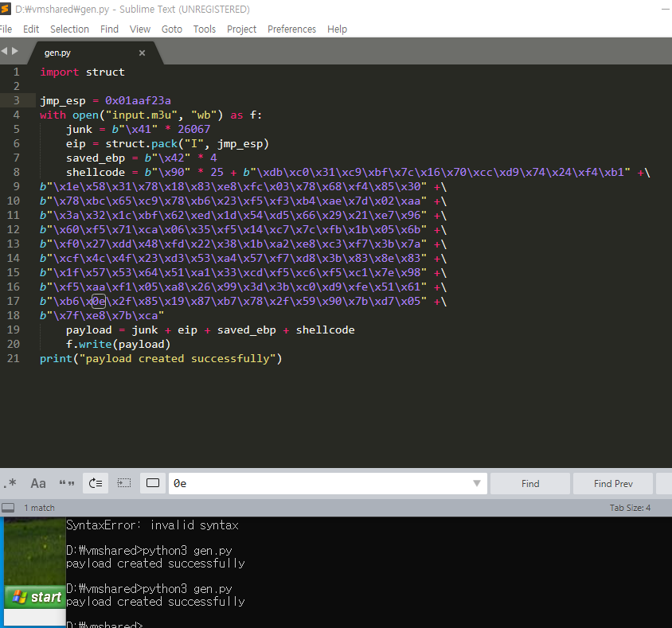Click the number 26067 on line 5
This screenshot has width=672, height=628.
pyautogui.click(x=194, y=130)
